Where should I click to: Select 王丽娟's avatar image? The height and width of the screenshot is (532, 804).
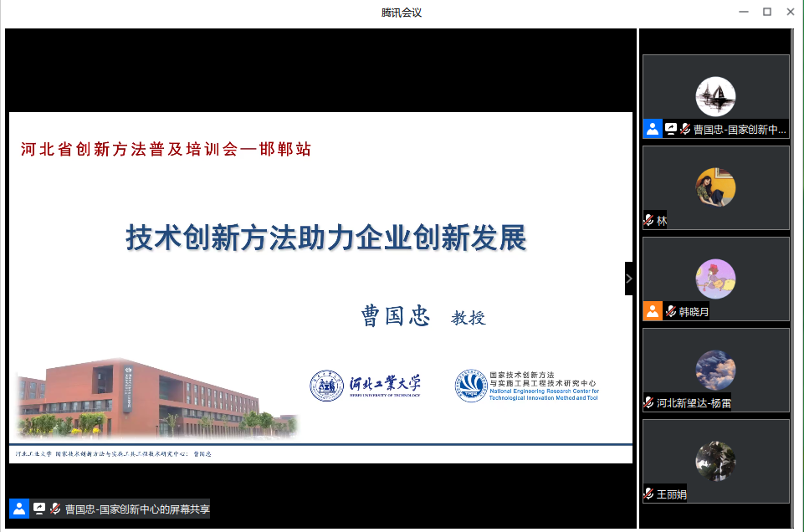click(716, 460)
